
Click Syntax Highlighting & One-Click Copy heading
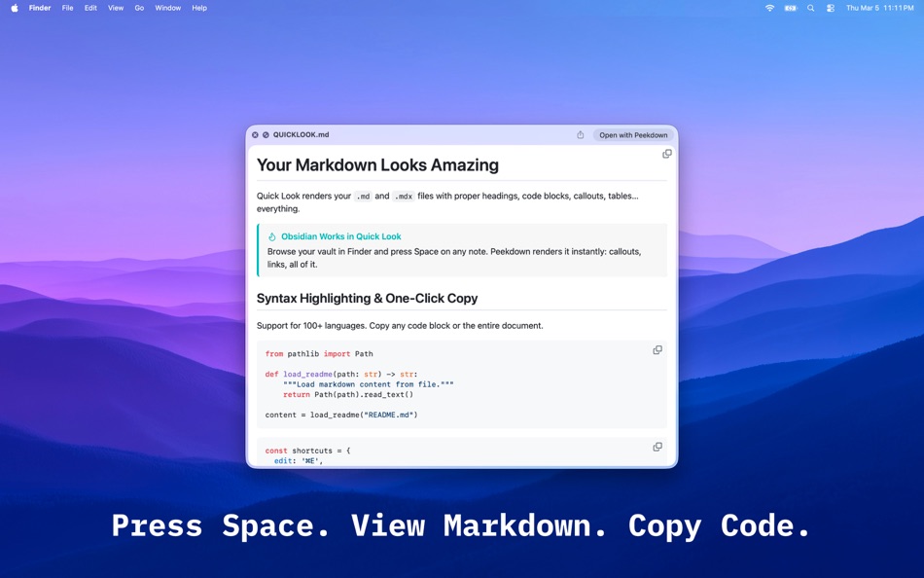[x=367, y=299]
